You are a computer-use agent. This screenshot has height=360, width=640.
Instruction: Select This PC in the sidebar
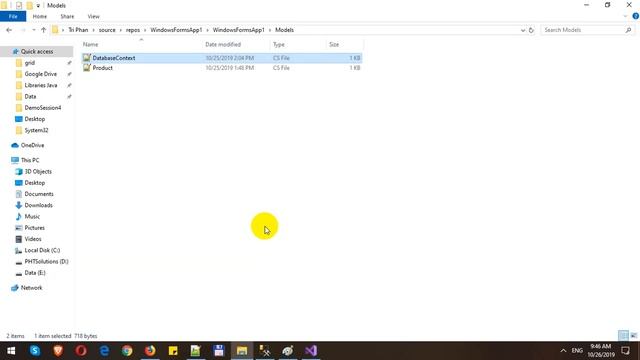[30, 160]
